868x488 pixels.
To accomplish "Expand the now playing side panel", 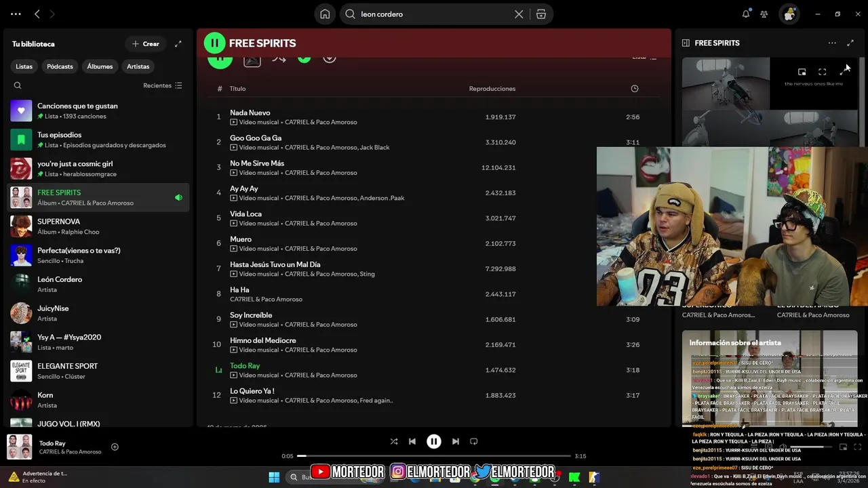I will 850,43.
